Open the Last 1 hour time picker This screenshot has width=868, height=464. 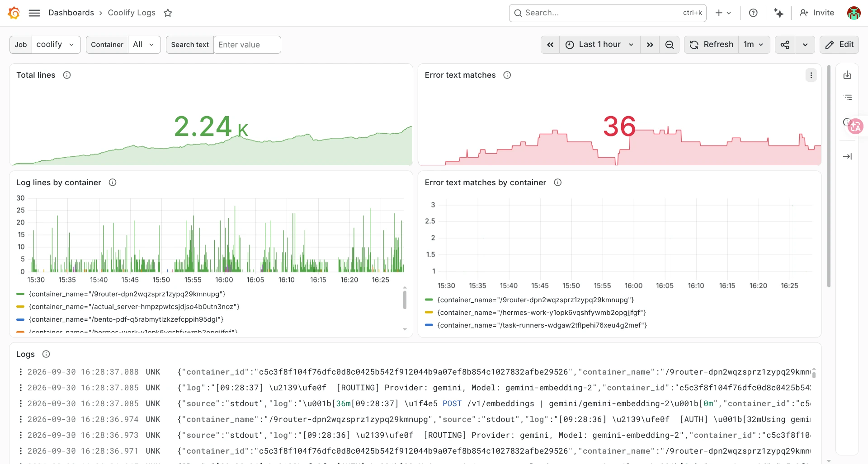tap(600, 45)
